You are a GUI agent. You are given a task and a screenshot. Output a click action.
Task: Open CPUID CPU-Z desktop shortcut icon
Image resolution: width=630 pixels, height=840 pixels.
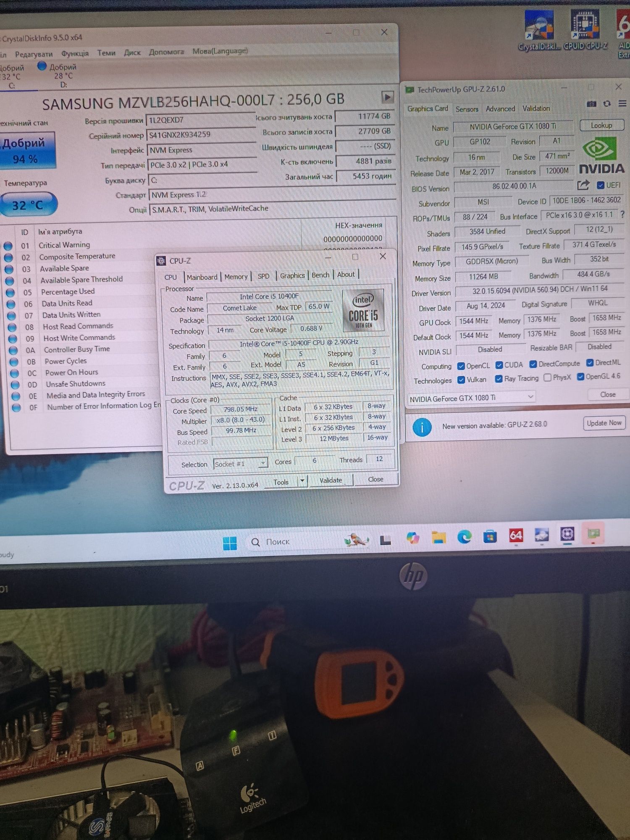(x=585, y=25)
